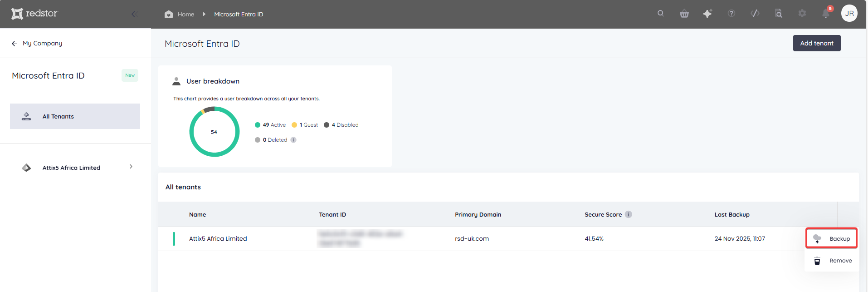Collapse the sidebar with the double-chevron icon
The height and width of the screenshot is (292, 868).
pyautogui.click(x=134, y=14)
